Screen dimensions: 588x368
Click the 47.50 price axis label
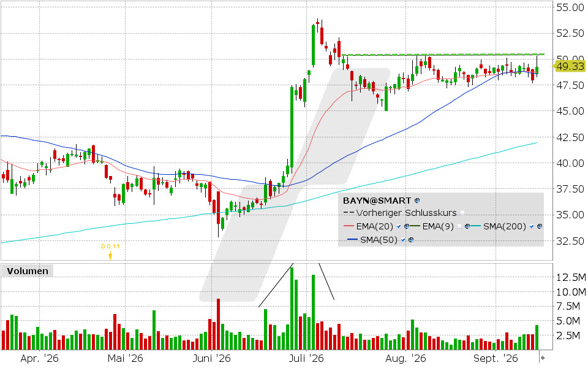point(570,85)
